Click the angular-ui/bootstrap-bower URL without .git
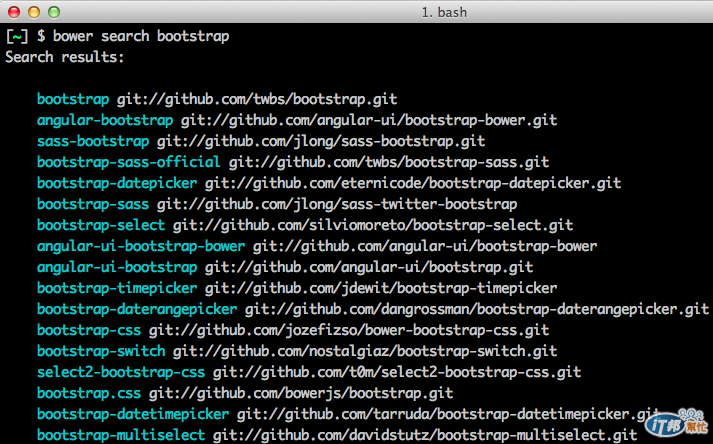The height and width of the screenshot is (444, 713). pyautogui.click(x=425, y=246)
